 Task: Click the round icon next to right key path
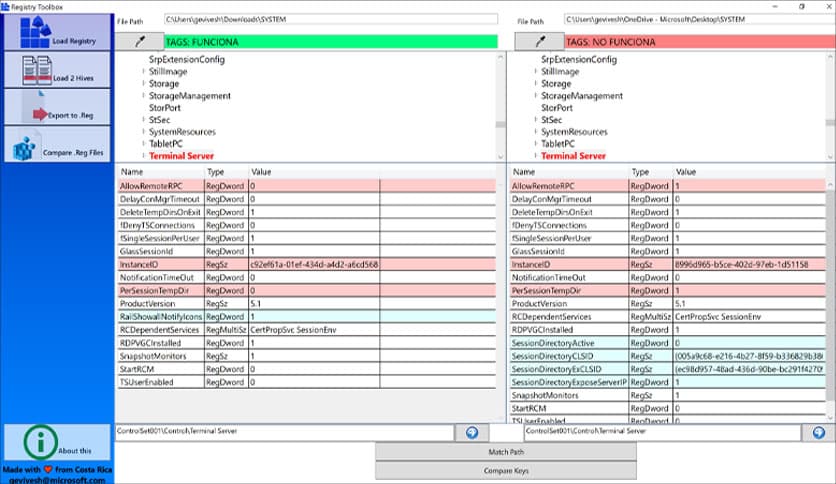point(819,433)
